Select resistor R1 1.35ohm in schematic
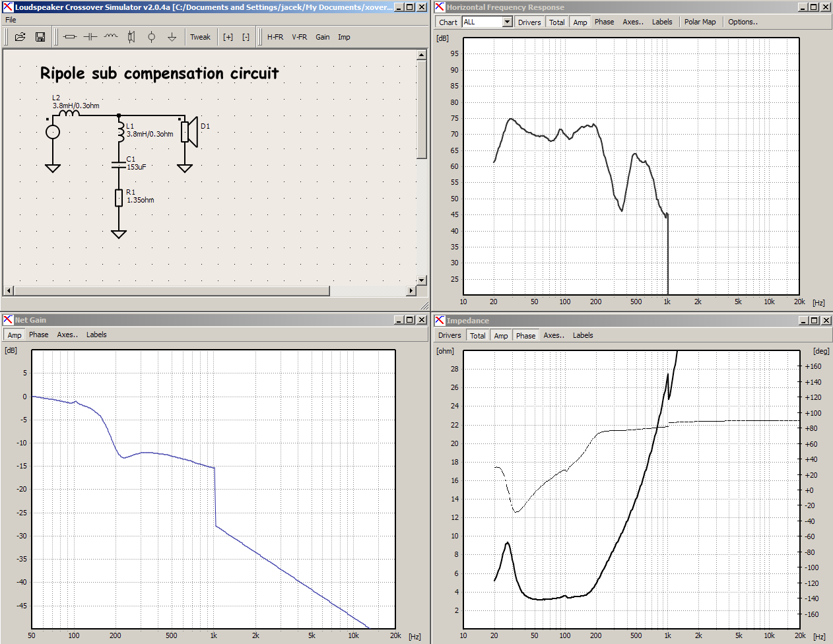This screenshot has width=833, height=644. (119, 197)
